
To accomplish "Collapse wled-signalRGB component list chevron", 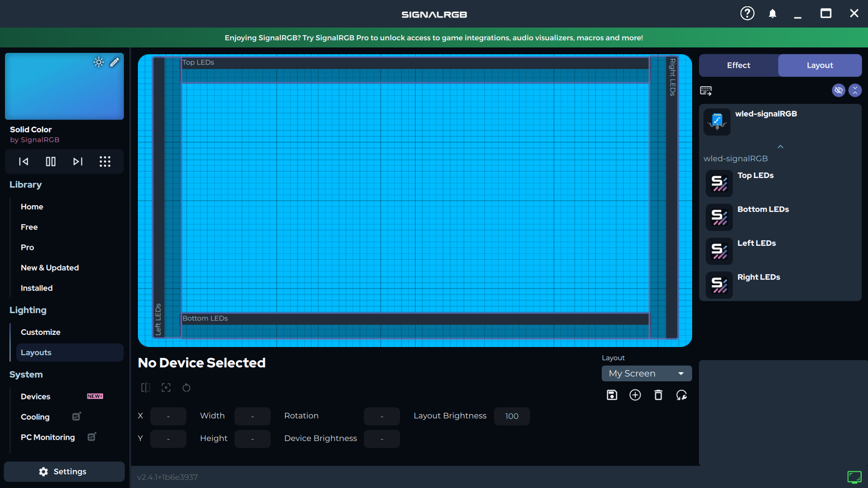I will [780, 147].
